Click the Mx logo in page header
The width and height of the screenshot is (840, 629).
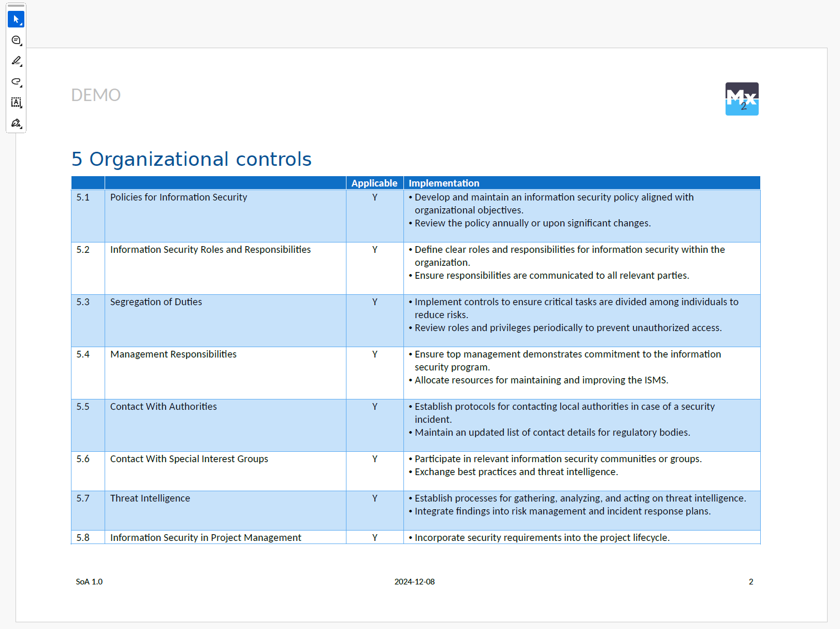[742, 99]
